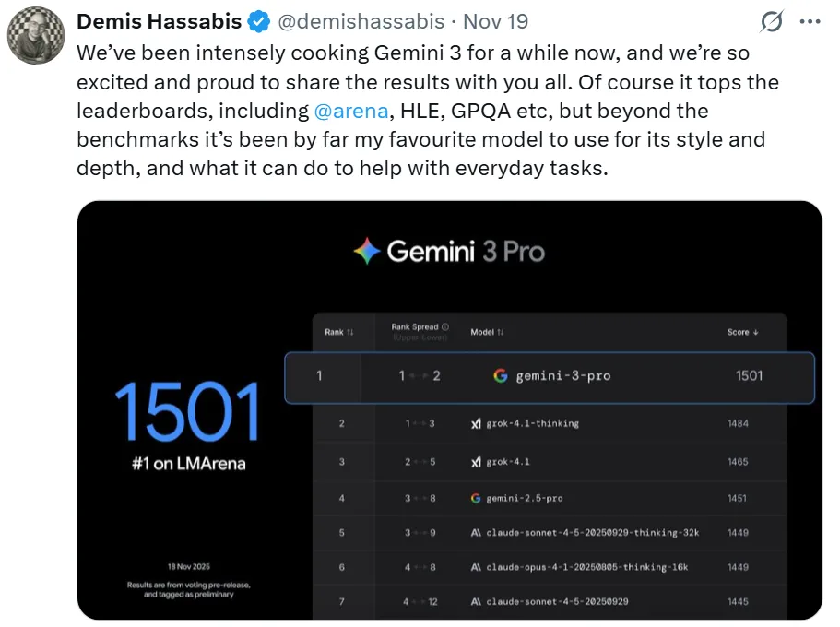Click the Gemini sparkle logo in the image
The image size is (840, 627).
coord(367,252)
